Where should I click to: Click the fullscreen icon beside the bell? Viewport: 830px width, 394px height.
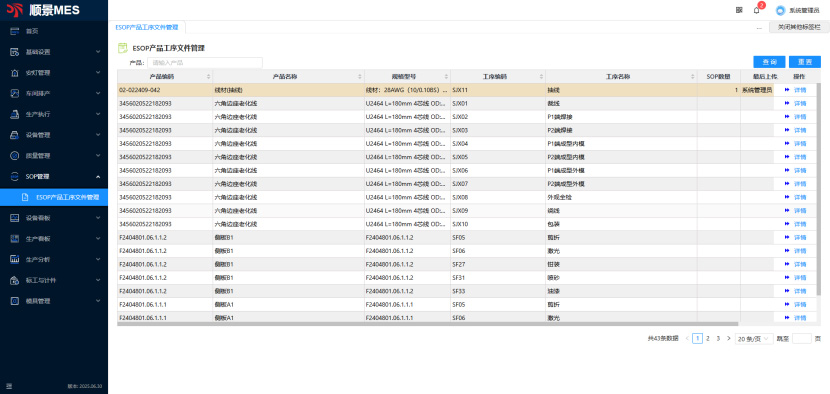tap(739, 10)
